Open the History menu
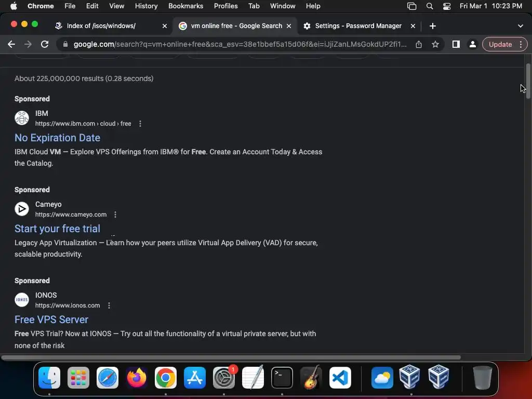The height and width of the screenshot is (399, 532). pyautogui.click(x=146, y=6)
